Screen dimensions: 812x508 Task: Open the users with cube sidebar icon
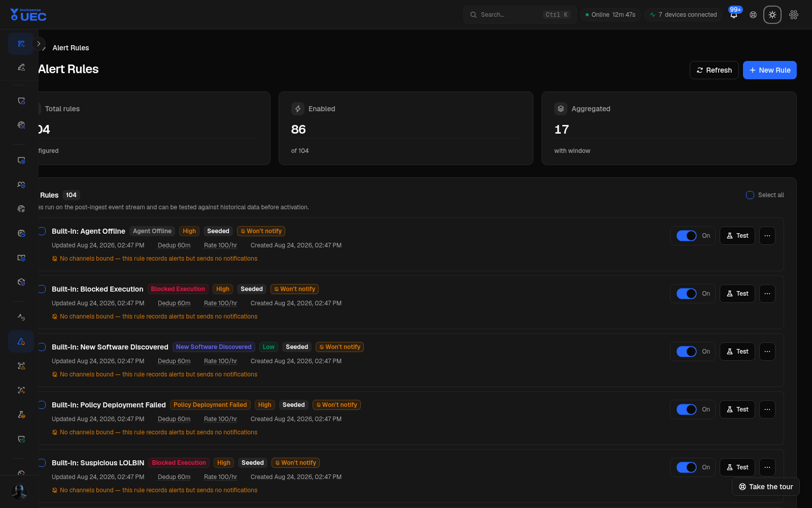pyautogui.click(x=21, y=184)
